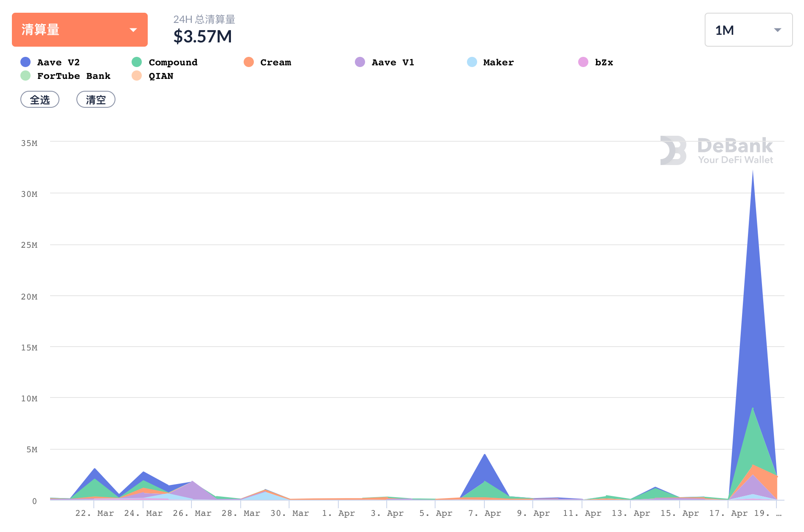Open the 清算量 metric dropdown
804x532 pixels.
coord(79,29)
